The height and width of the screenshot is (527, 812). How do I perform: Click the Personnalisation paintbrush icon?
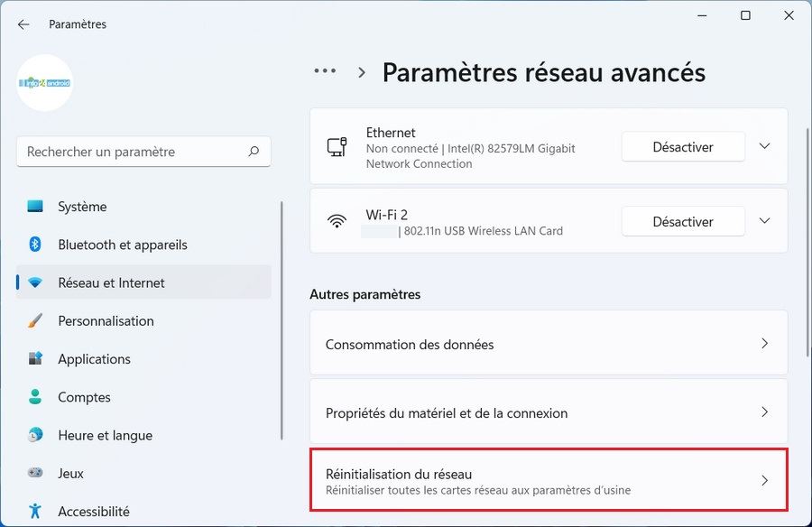point(35,320)
